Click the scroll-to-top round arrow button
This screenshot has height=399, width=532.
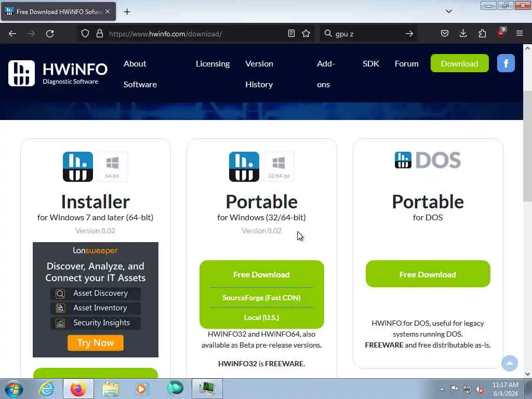coord(510,363)
